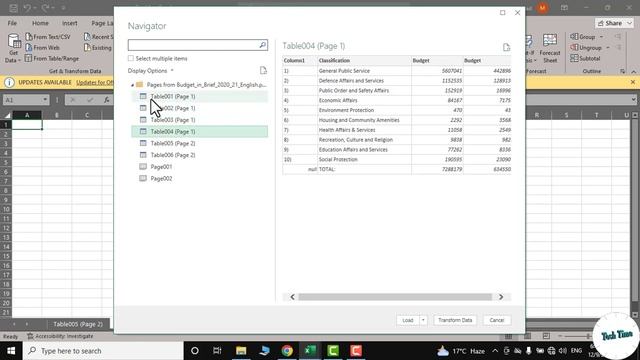Click the preview page icon next to Table004 title

click(x=506, y=47)
